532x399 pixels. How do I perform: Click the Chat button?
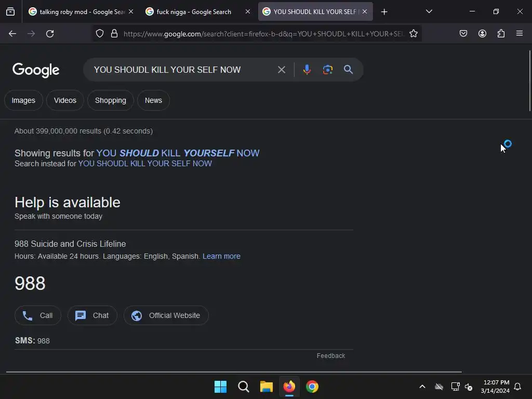click(92, 315)
